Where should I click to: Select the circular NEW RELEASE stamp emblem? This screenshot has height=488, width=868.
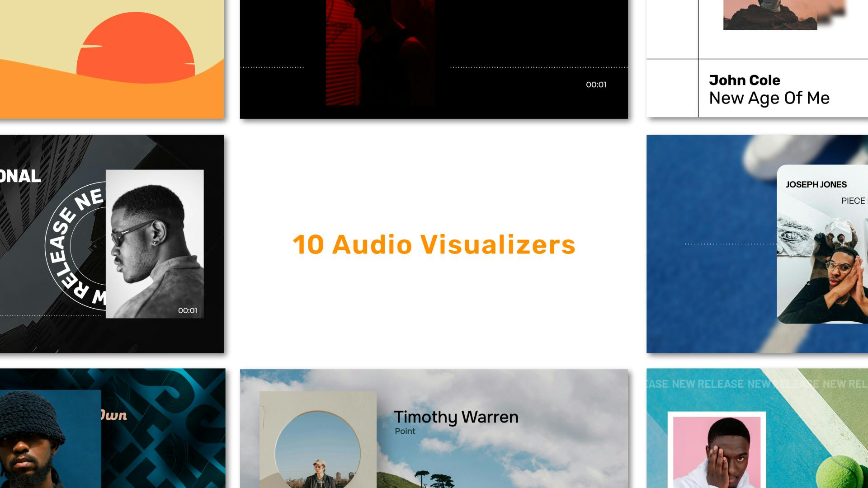[x=72, y=244]
